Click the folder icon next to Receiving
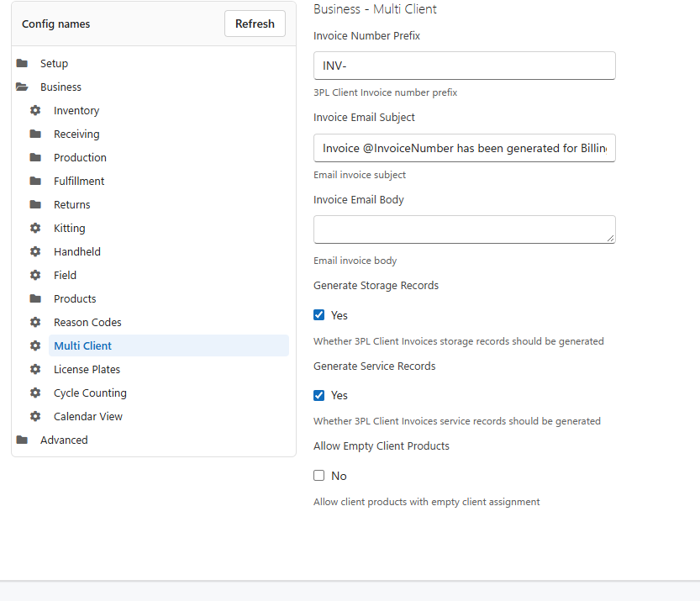The image size is (700, 601). tap(35, 134)
